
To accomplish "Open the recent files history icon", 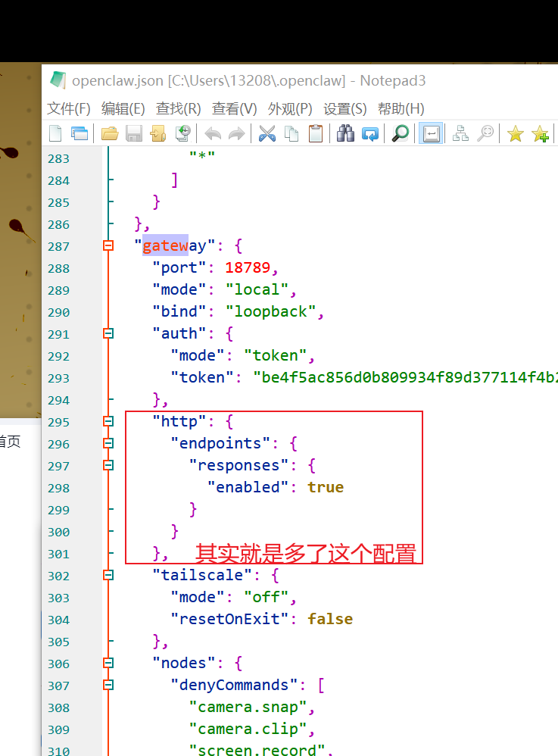I will click(182, 133).
